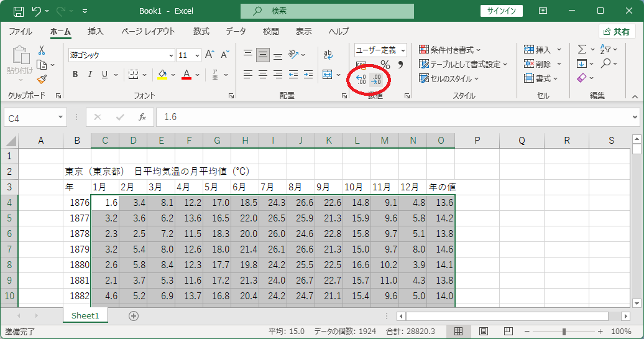Toggle underline formatting

click(104, 75)
